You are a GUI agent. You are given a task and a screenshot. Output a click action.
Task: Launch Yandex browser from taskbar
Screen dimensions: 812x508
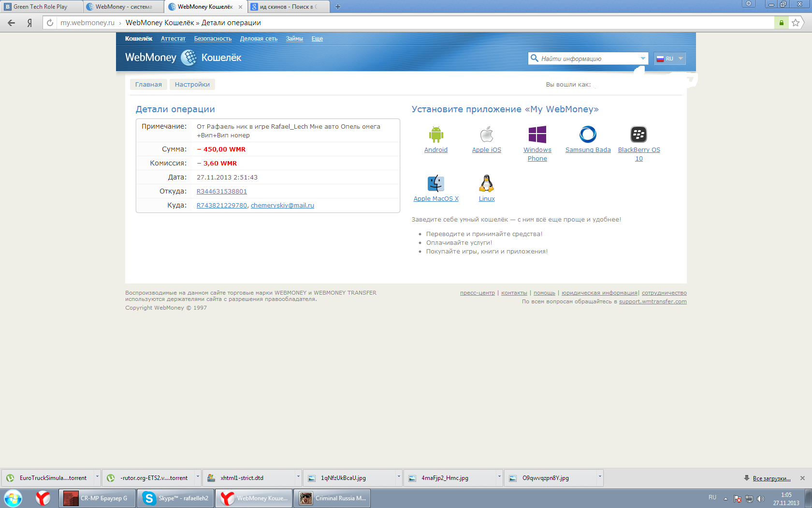pyautogui.click(x=43, y=498)
